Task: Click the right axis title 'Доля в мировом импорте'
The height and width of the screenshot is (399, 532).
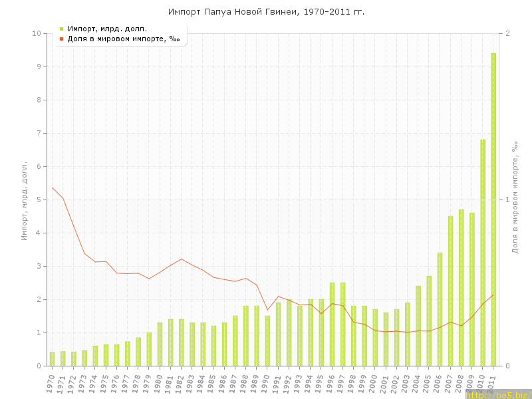Action: pos(514,199)
